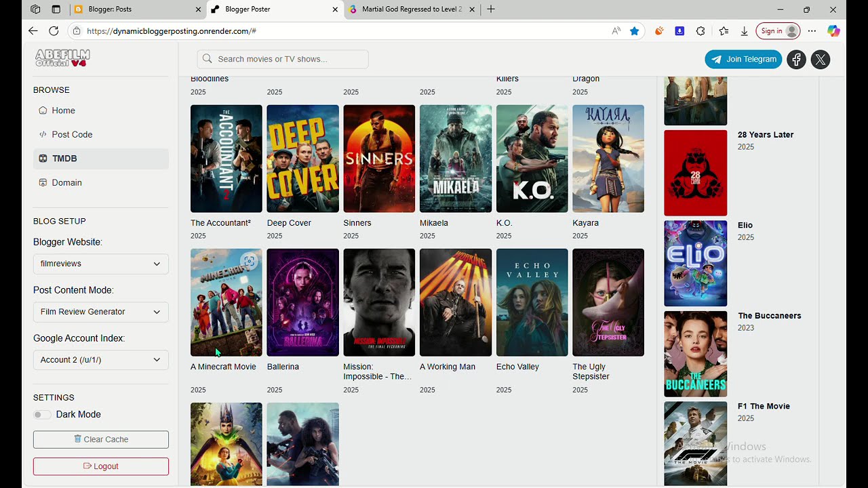The width and height of the screenshot is (868, 488).
Task: Select 28 Years Later sidebar poster
Action: (x=695, y=173)
